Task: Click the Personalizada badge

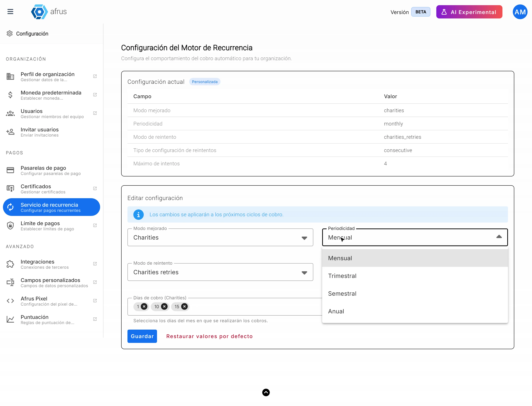Action: click(x=204, y=82)
